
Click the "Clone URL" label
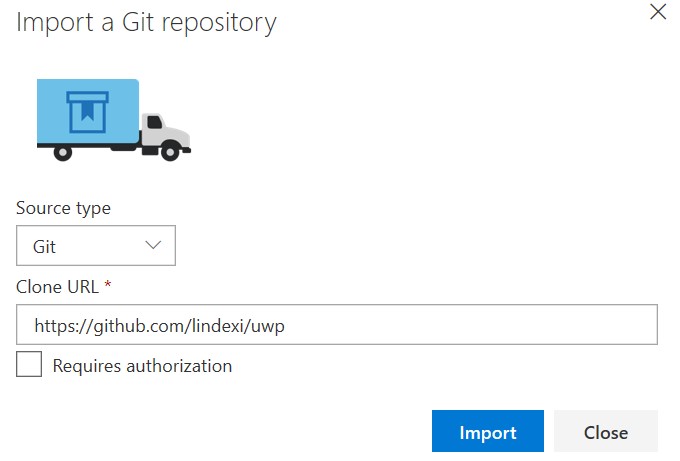click(x=57, y=287)
